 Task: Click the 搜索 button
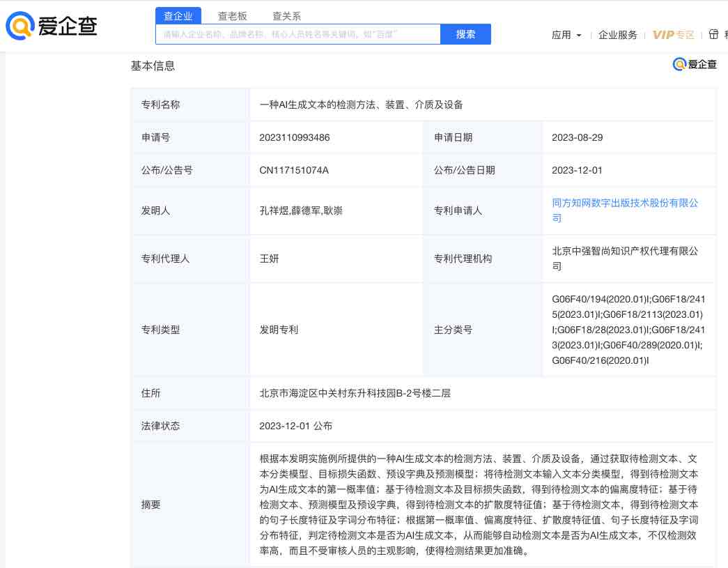click(465, 34)
